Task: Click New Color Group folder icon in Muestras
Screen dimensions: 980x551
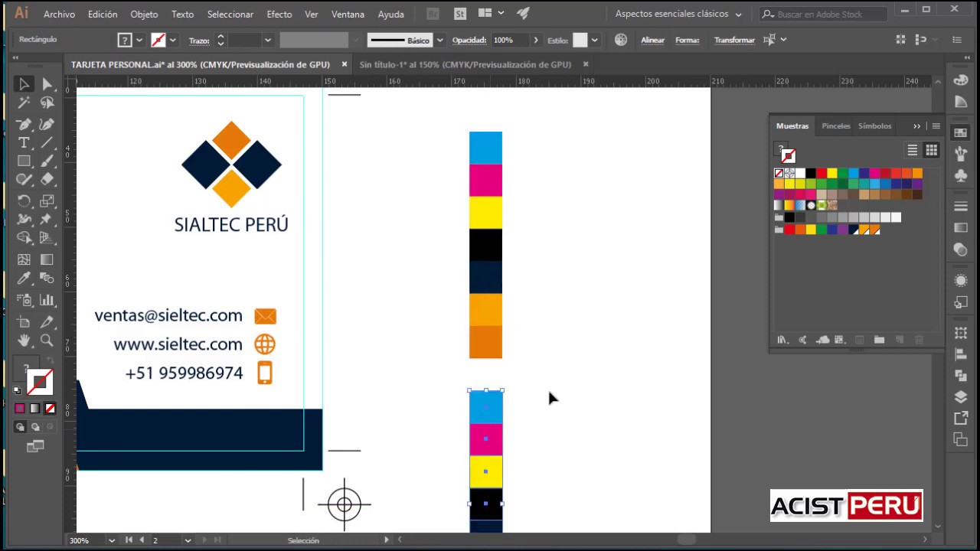Action: [x=879, y=340]
